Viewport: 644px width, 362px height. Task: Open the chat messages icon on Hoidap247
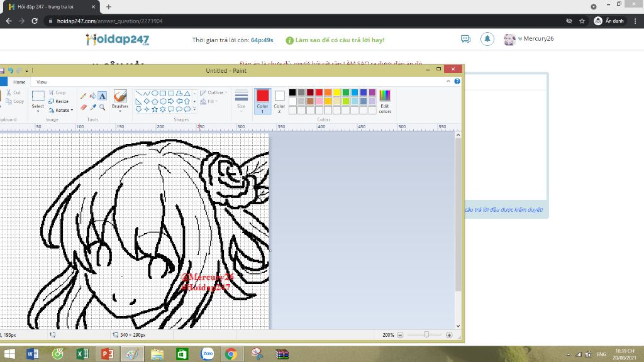click(x=465, y=39)
